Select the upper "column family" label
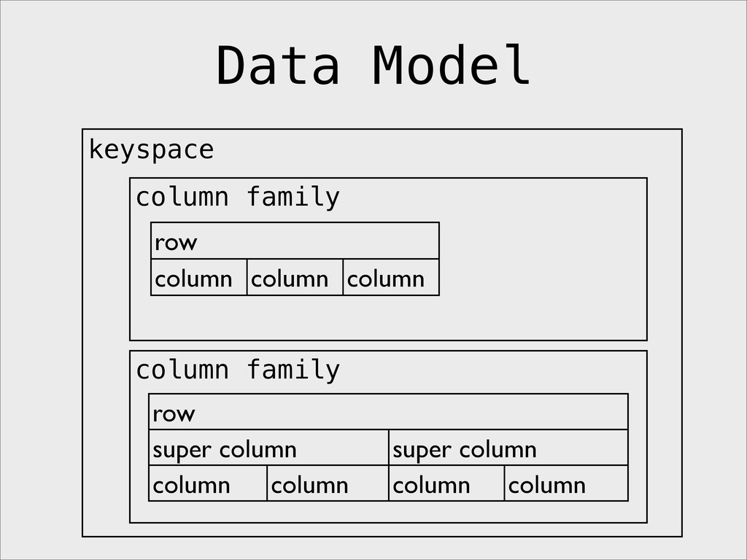Image resolution: width=747 pixels, height=560 pixels. (x=238, y=198)
